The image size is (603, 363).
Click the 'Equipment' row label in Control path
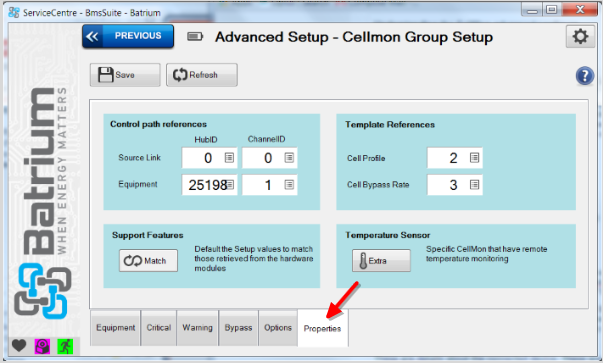pos(138,184)
